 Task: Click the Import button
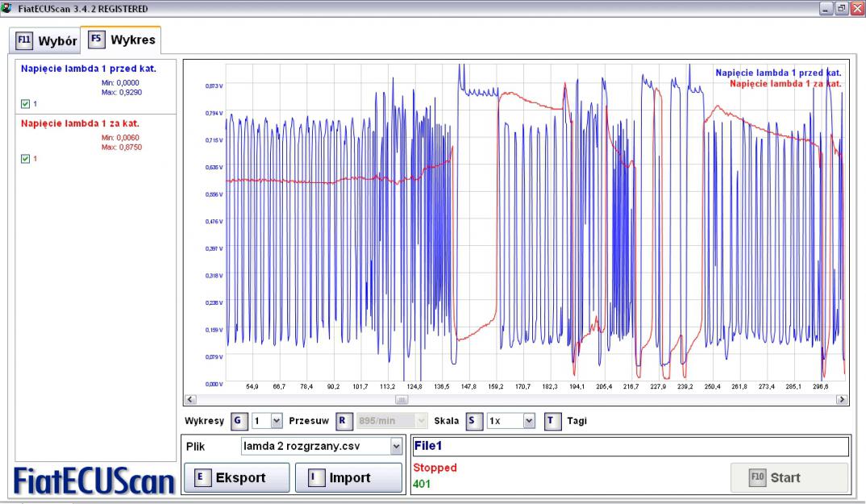pos(348,477)
